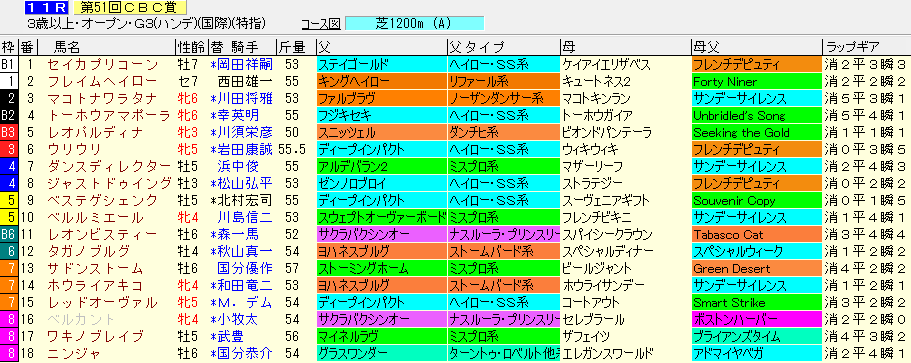Open the コース図 link
Viewport: 911px width, 363px height.
[x=321, y=23]
